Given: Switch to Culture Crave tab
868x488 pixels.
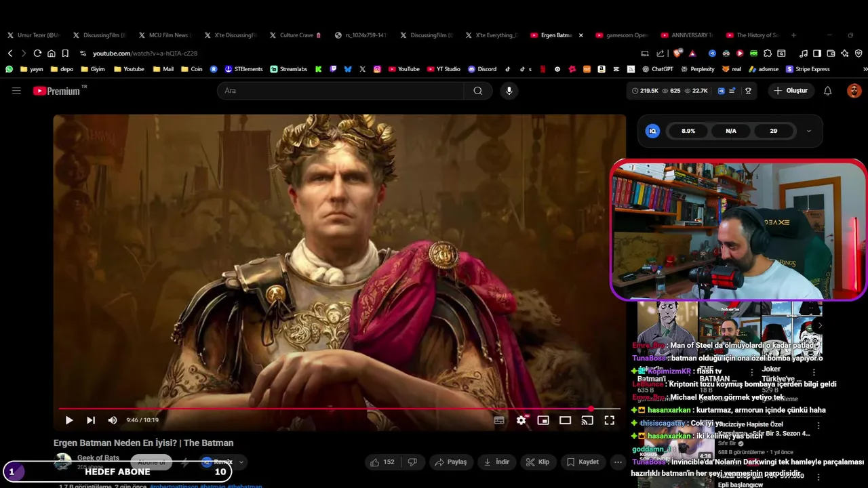Looking at the screenshot, I should pos(295,35).
